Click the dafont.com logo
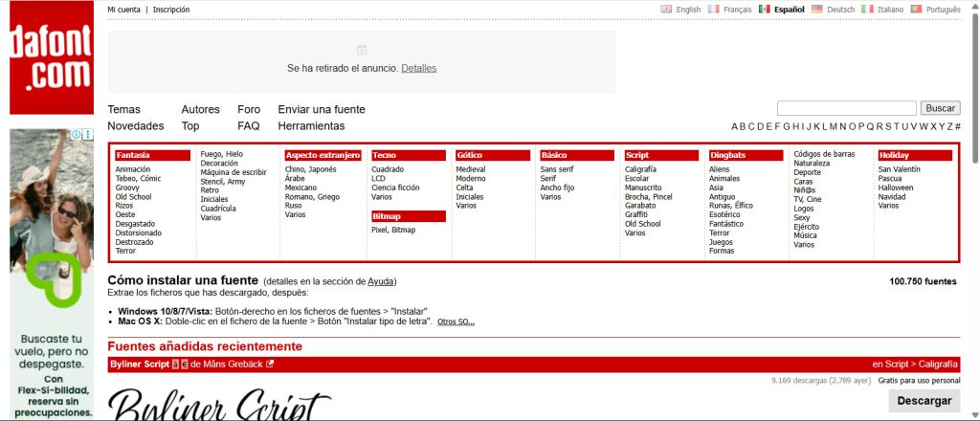This screenshot has width=980, height=421. 52,57
